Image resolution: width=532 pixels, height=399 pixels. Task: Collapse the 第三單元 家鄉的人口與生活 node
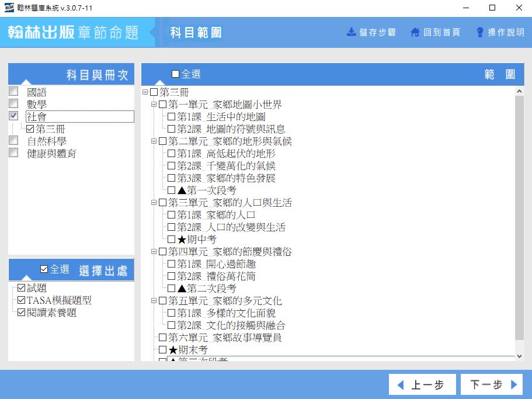point(154,203)
